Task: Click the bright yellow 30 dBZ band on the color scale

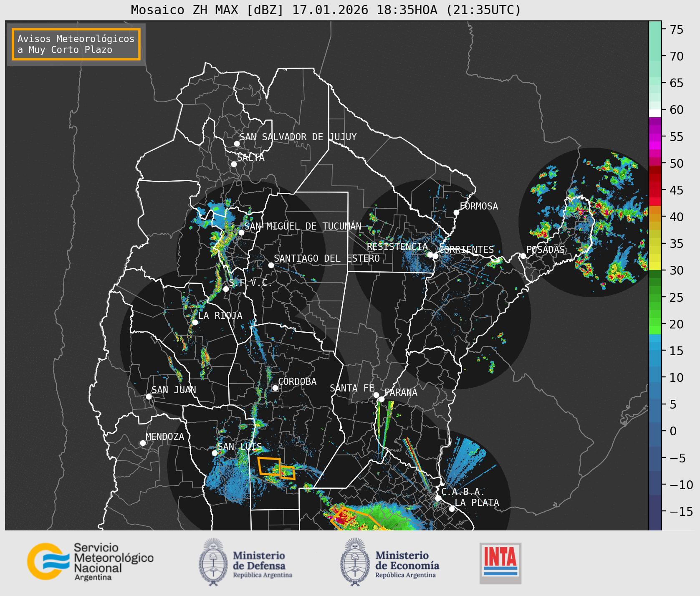Action: 655,266
